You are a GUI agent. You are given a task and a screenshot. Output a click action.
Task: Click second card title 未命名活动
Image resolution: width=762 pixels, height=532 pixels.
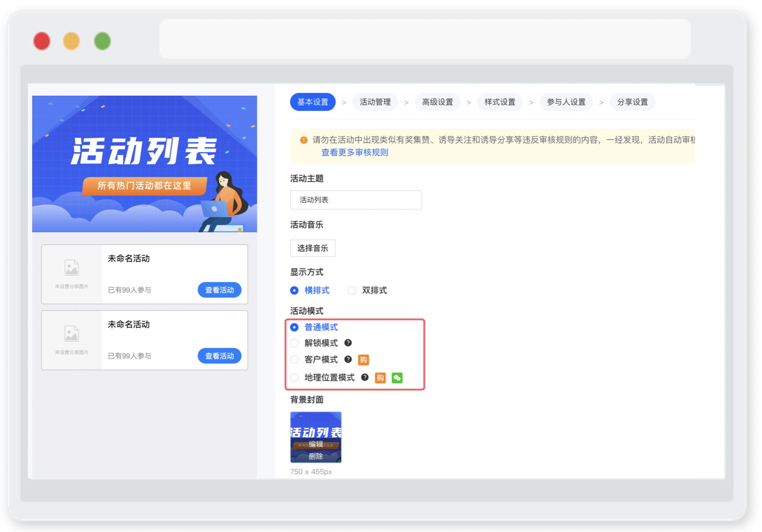[129, 325]
